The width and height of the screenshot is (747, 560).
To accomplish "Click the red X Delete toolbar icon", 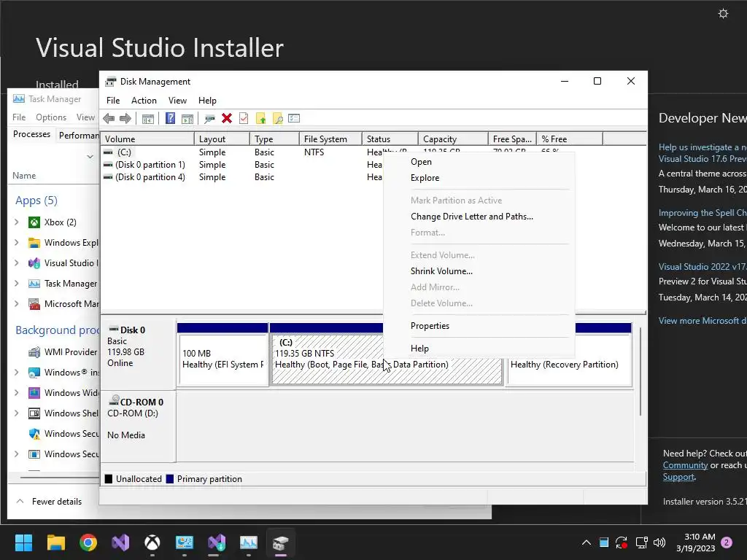I will (x=227, y=119).
